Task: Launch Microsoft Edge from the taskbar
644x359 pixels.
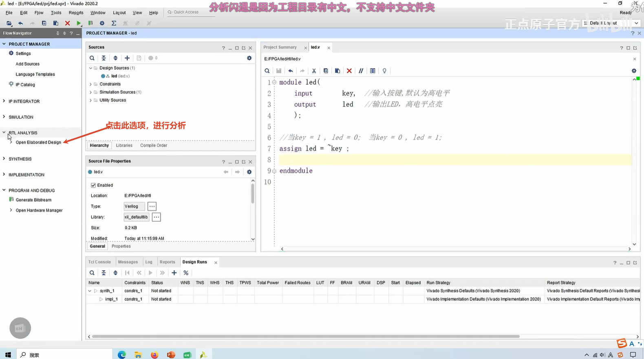Action: pos(121,355)
